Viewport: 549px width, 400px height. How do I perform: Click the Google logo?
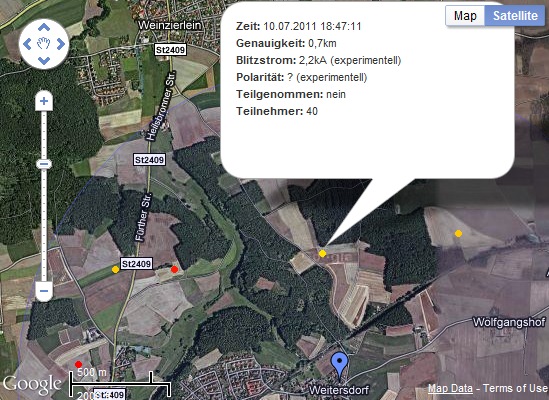32,384
